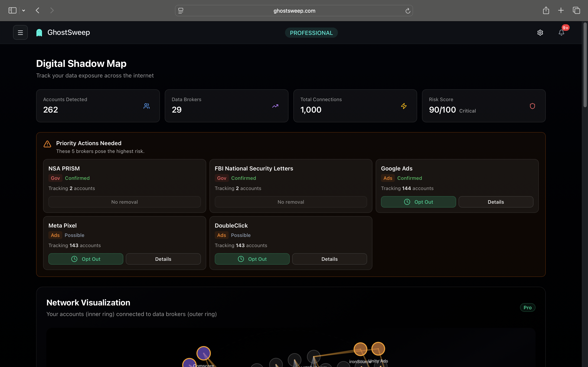Screen dimensions: 588x367
Task: Click Total Connections lightning icon
Action: click(404, 106)
